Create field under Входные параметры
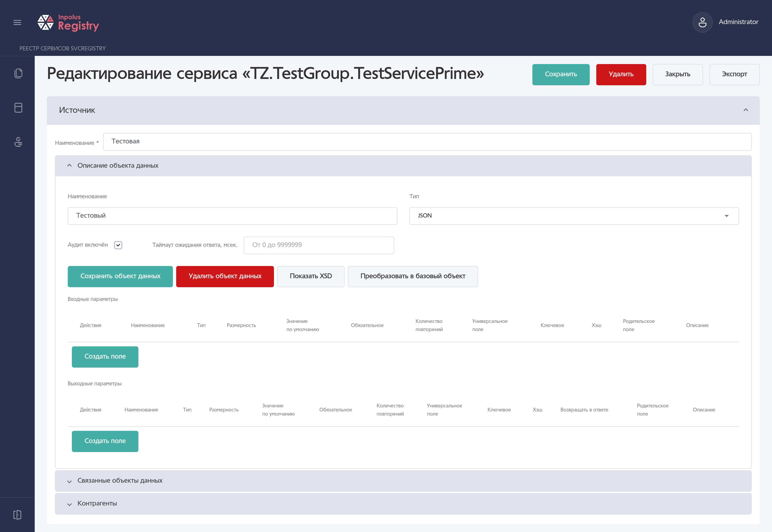 (x=105, y=357)
